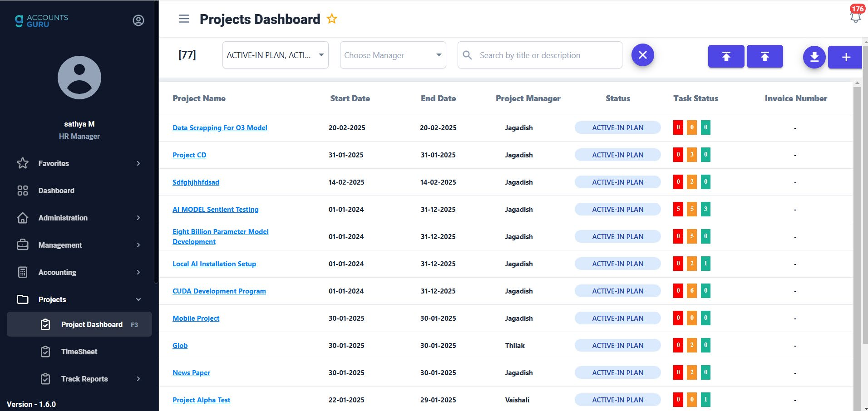Click the notification bell showing 176
This screenshot has height=411, width=868.
(856, 17)
